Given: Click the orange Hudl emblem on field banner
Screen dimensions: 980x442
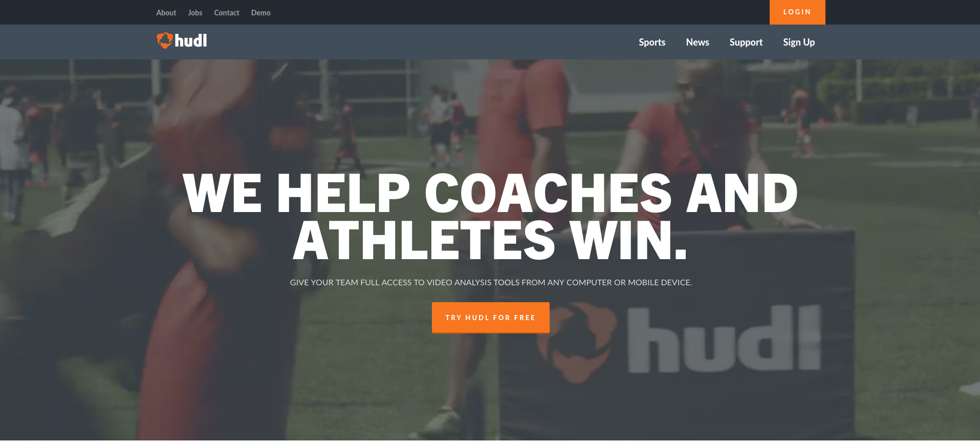Looking at the screenshot, I should (576, 342).
